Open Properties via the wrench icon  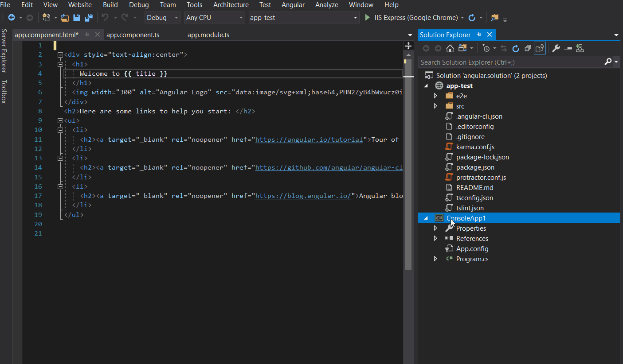[x=556, y=48]
